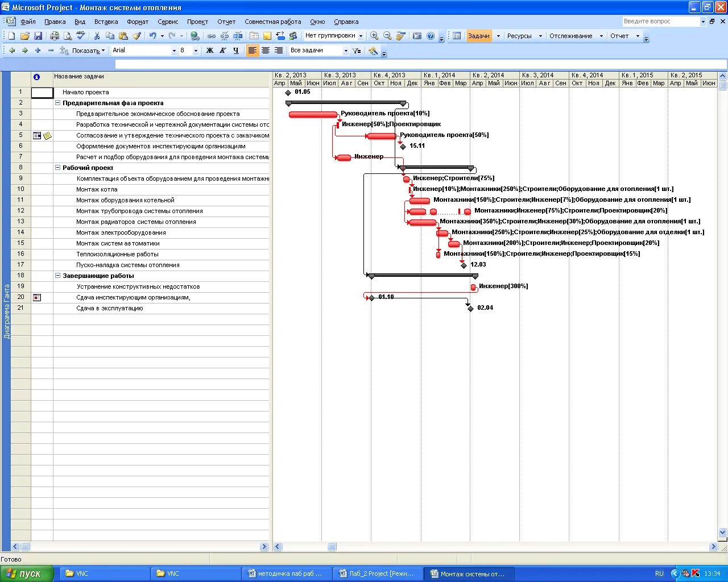Open the task information dialog
The image size is (728, 582).
point(254,36)
